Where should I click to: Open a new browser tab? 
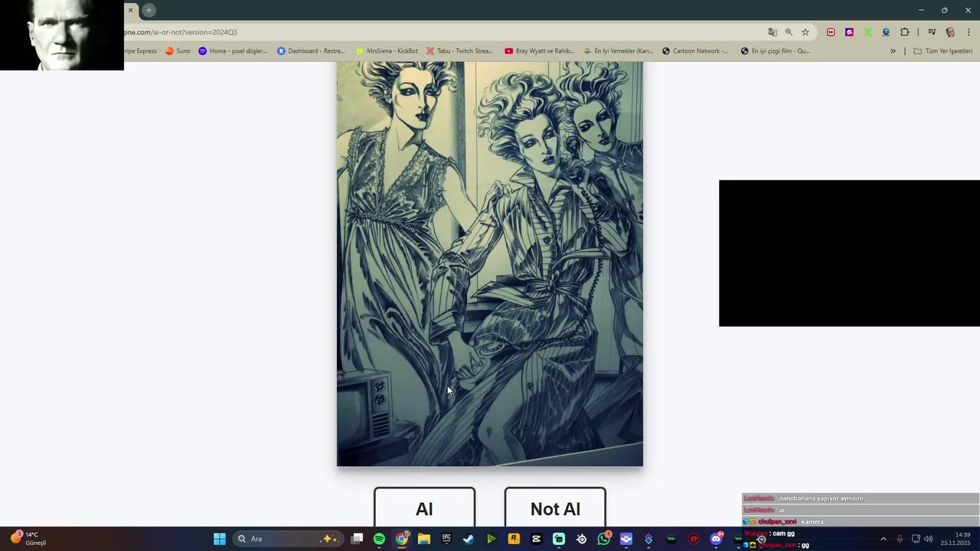click(149, 10)
